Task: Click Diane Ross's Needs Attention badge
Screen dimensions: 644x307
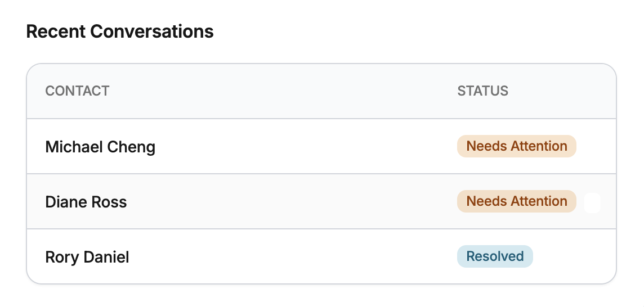Action: tap(516, 201)
